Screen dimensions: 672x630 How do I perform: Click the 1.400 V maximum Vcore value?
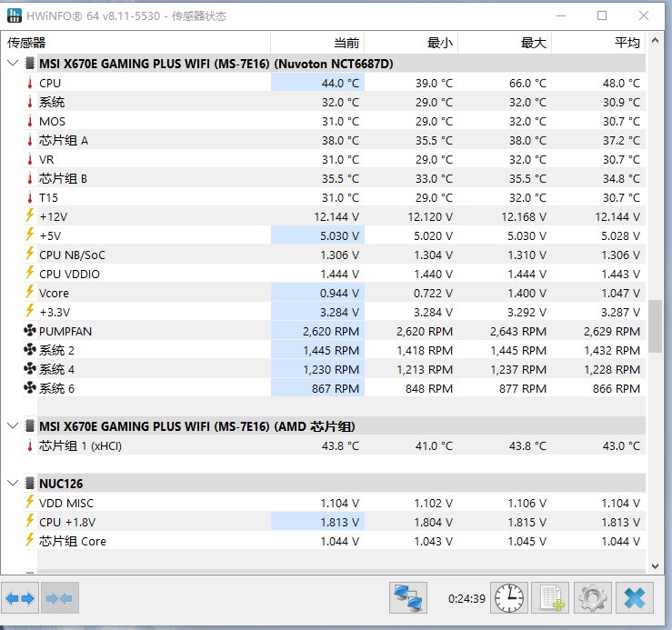tap(527, 293)
